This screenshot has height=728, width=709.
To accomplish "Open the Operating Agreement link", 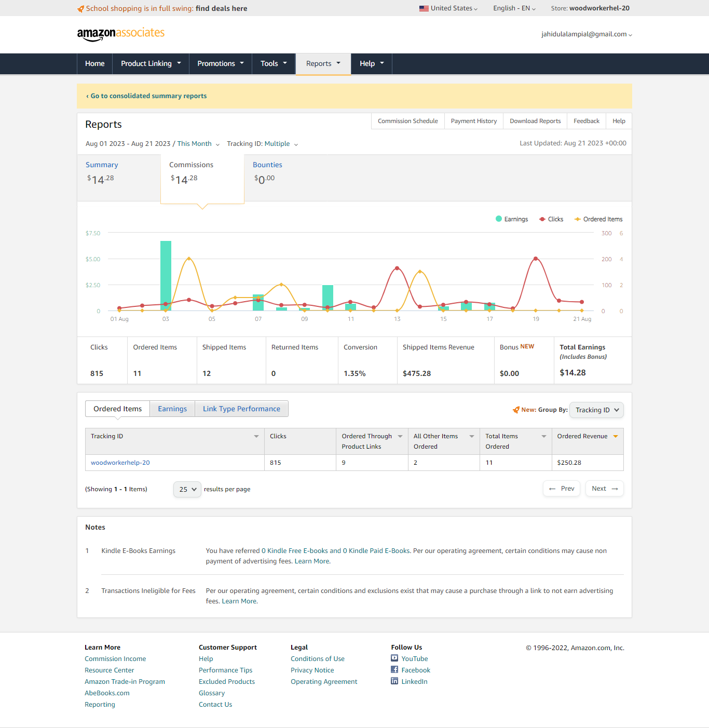I will (x=324, y=682).
